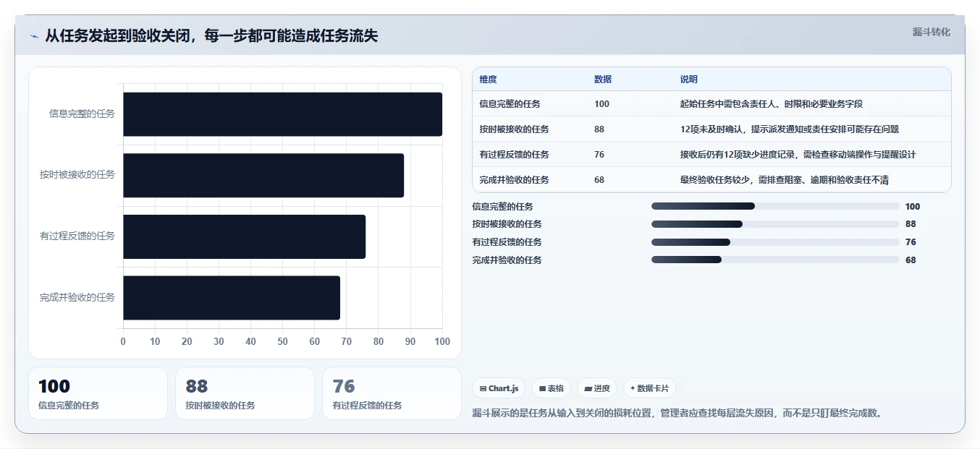Open the 76 有过程反馈的任务 stat card
This screenshot has width=980, height=449.
(392, 393)
